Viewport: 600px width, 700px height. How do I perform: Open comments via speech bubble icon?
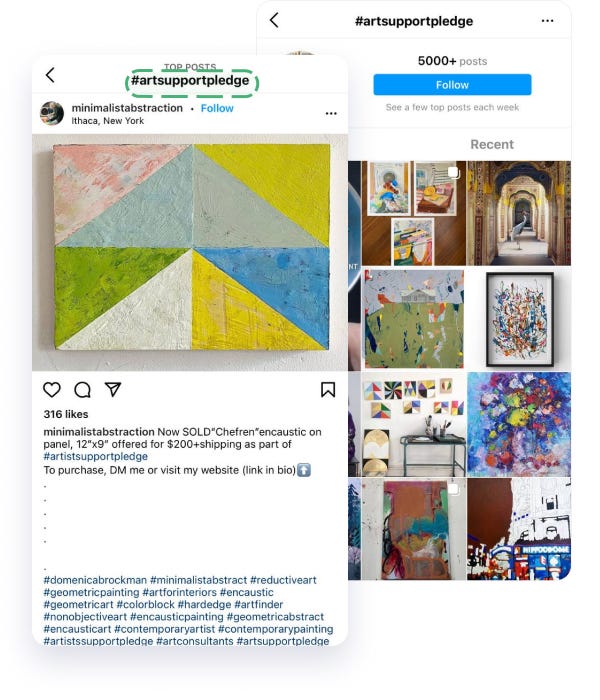tap(83, 390)
